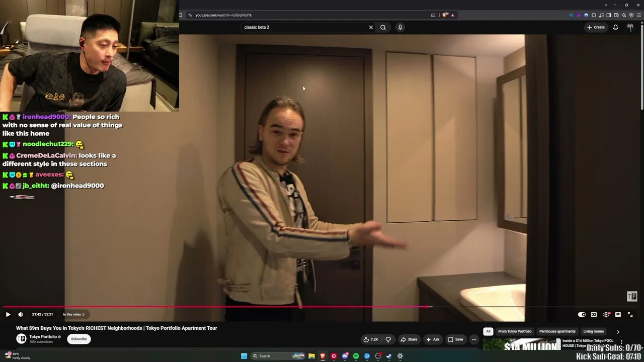Like the video
This screenshot has height=362, width=644.
(x=371, y=339)
